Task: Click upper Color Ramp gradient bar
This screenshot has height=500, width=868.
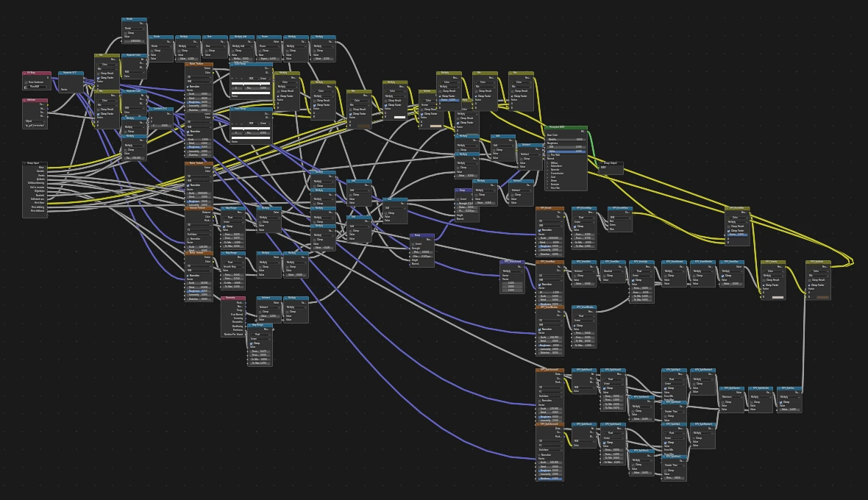Action: [x=251, y=84]
